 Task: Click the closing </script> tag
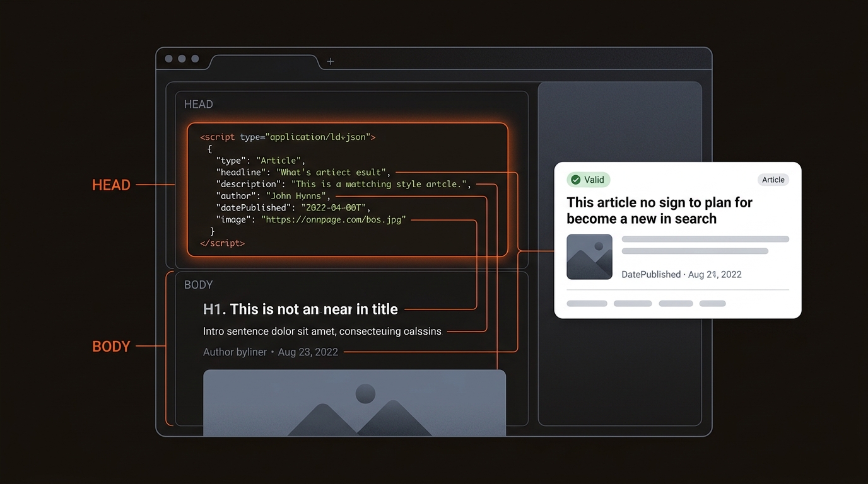(x=222, y=243)
